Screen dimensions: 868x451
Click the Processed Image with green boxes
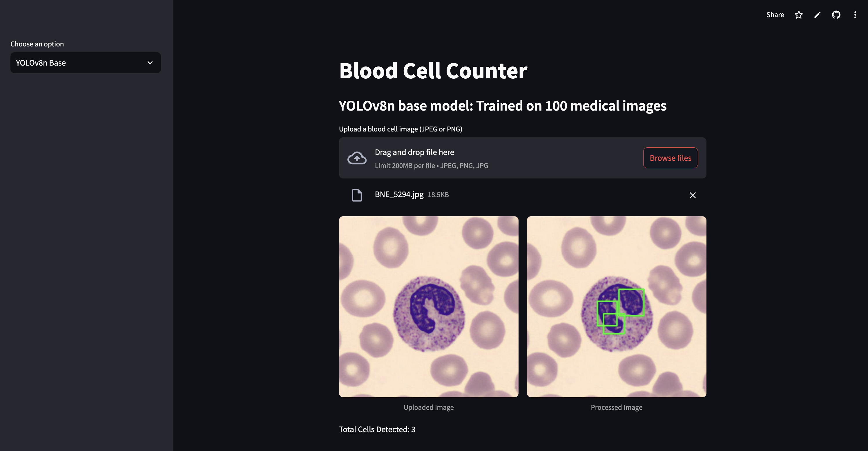pyautogui.click(x=616, y=306)
